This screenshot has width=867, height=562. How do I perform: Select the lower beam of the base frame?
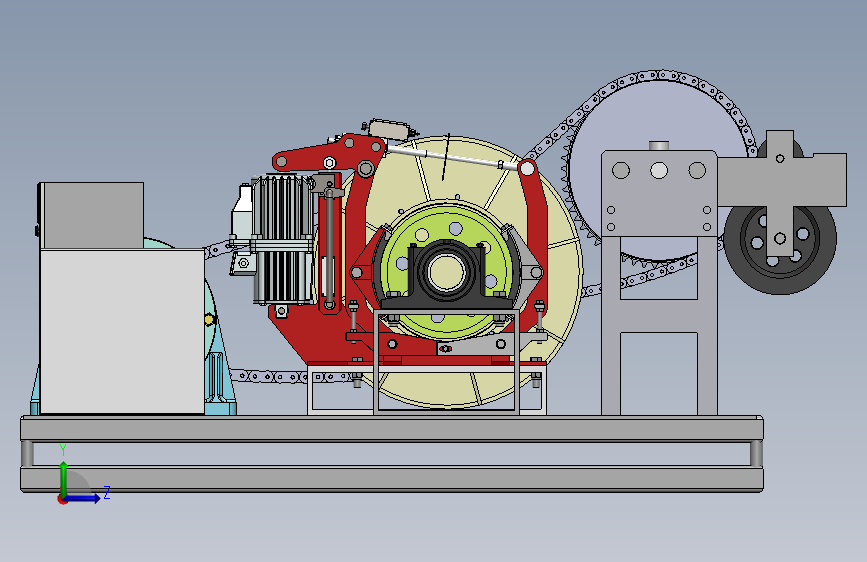(391, 479)
